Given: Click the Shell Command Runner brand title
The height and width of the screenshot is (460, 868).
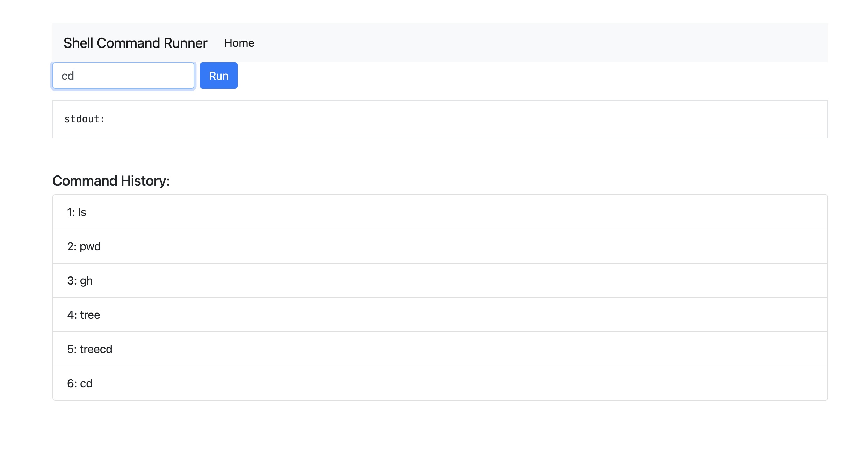Looking at the screenshot, I should click(x=135, y=43).
